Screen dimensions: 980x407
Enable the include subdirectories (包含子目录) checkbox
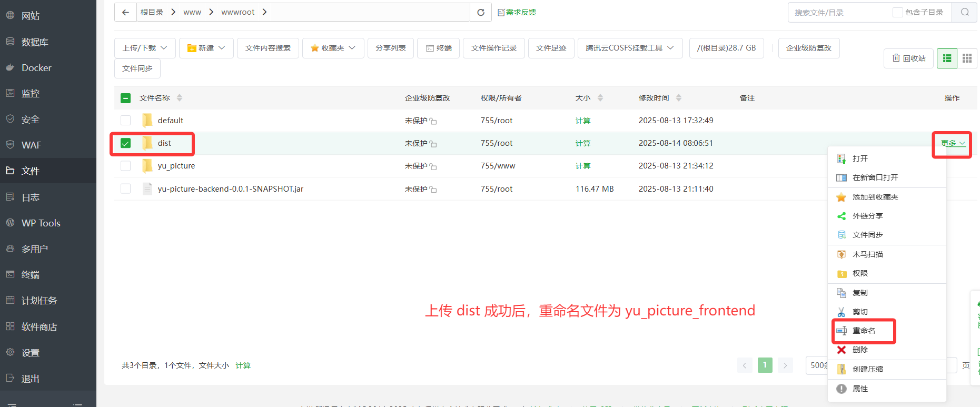point(897,12)
